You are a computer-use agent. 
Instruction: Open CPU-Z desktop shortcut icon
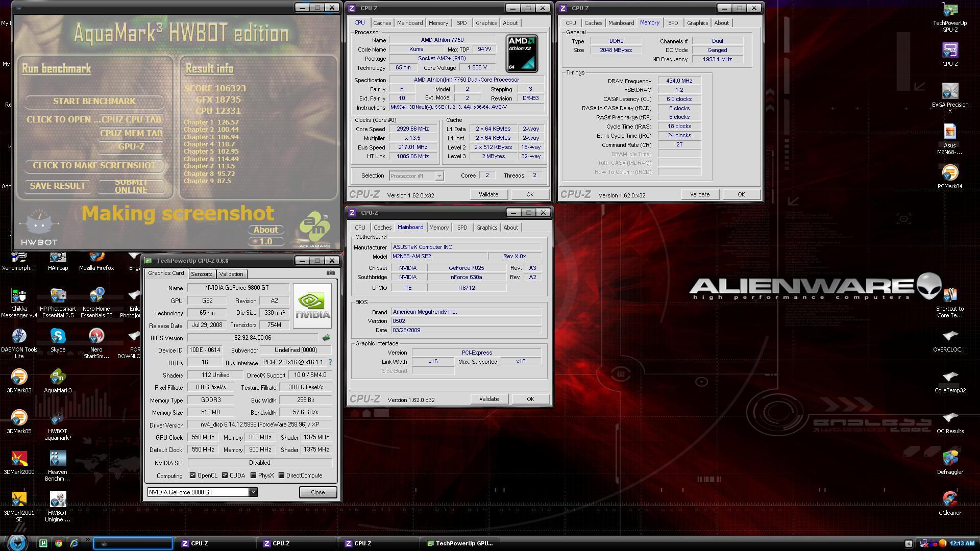949,55
